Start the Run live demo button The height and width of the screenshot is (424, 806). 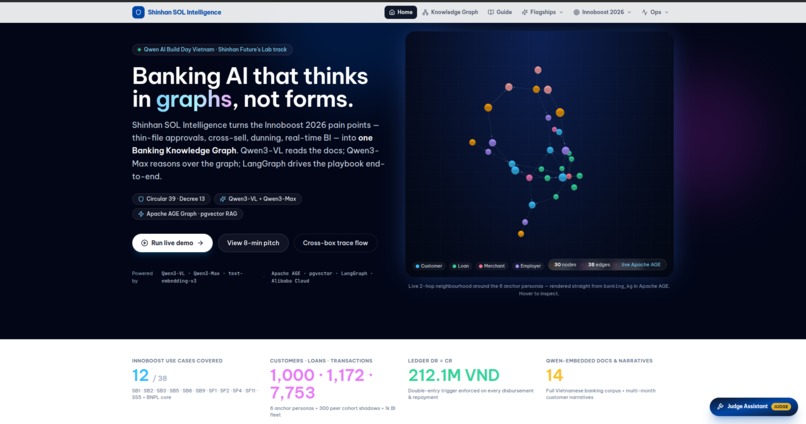point(172,243)
